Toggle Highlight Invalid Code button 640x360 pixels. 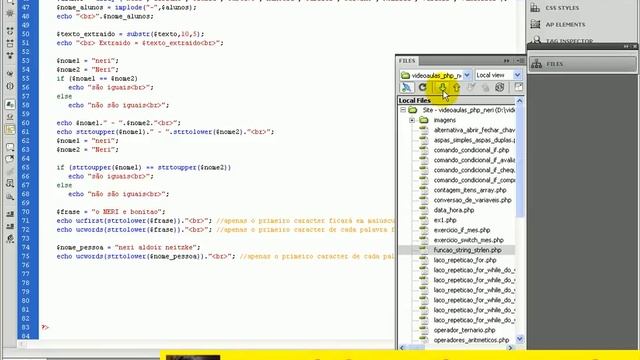[x=10, y=117]
